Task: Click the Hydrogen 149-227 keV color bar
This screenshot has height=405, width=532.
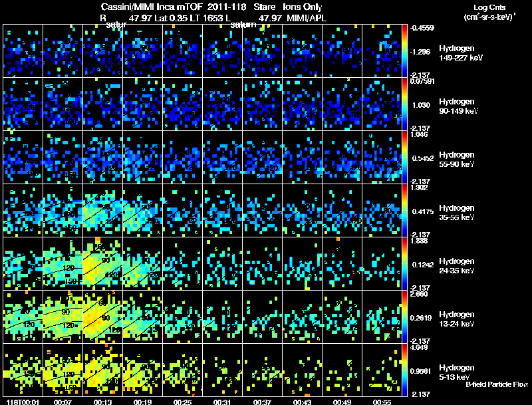Action: tap(404, 51)
